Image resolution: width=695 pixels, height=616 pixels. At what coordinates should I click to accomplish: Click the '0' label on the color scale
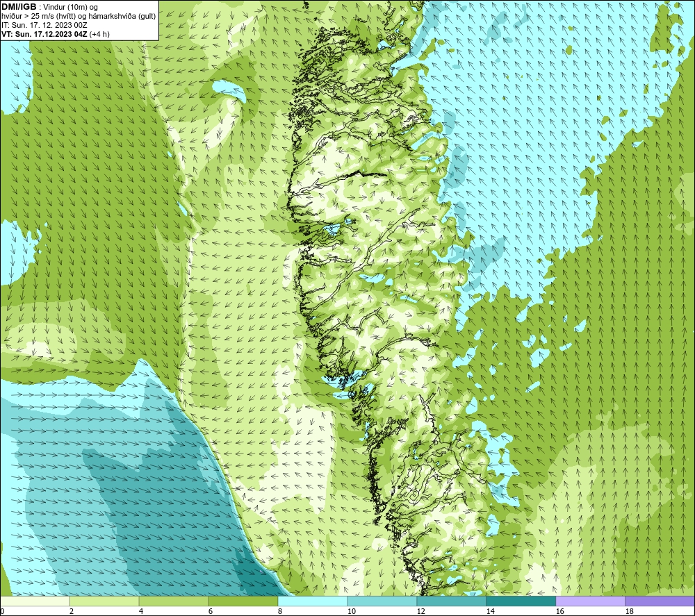[2, 612]
